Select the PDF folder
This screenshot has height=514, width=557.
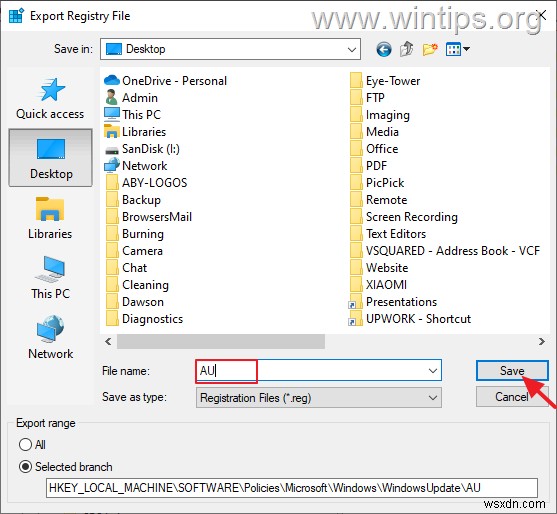click(x=369, y=166)
